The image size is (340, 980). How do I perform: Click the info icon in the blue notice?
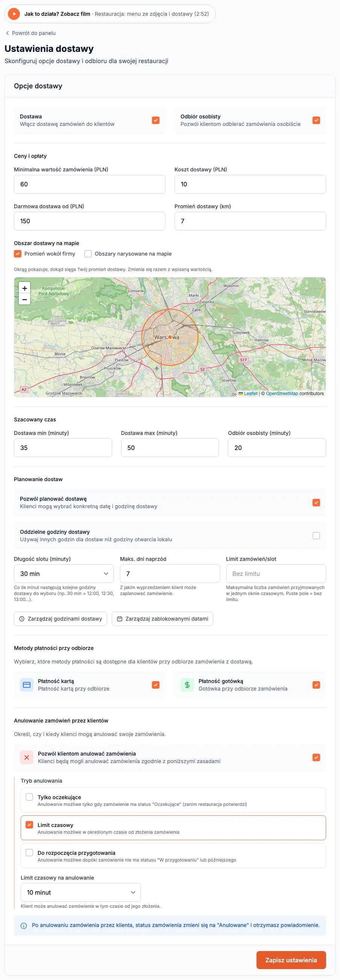click(24, 925)
